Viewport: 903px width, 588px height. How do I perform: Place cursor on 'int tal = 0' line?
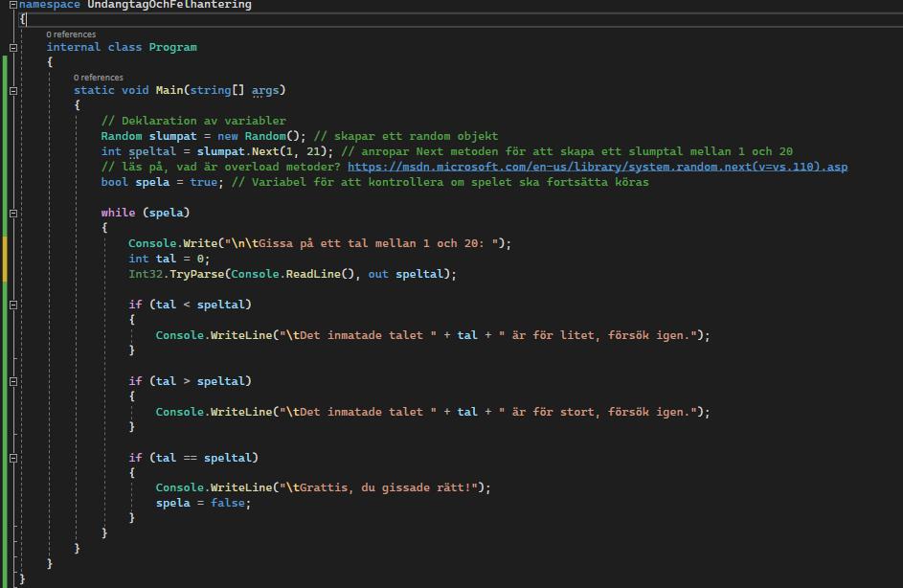coord(169,259)
